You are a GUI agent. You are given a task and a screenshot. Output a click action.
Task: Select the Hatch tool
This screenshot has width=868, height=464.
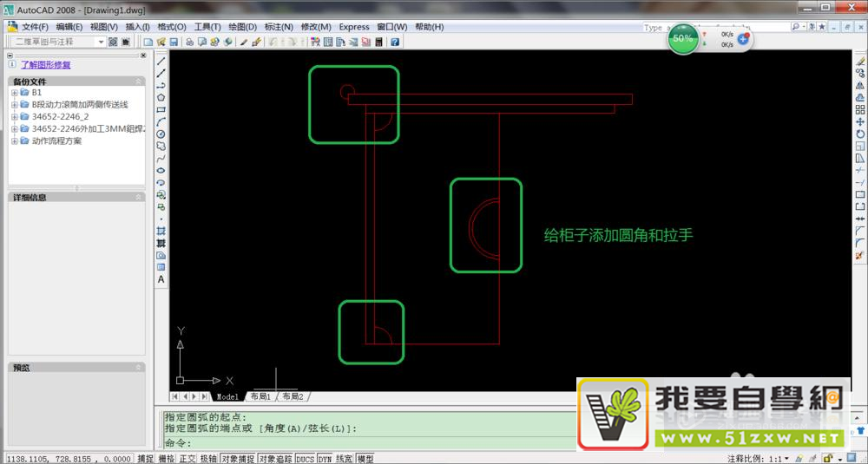(161, 232)
